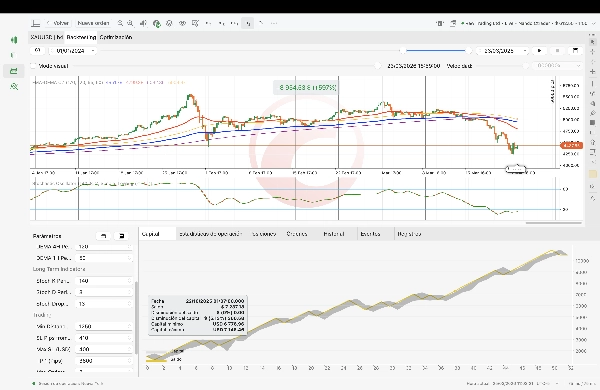Switch to the Optimización tab
The height and width of the screenshot is (390, 600).
click(x=116, y=37)
